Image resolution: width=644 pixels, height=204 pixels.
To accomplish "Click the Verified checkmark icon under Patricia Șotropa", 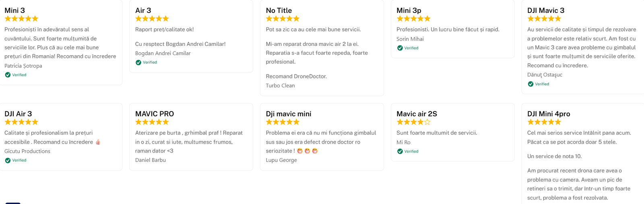I will [x=8, y=75].
